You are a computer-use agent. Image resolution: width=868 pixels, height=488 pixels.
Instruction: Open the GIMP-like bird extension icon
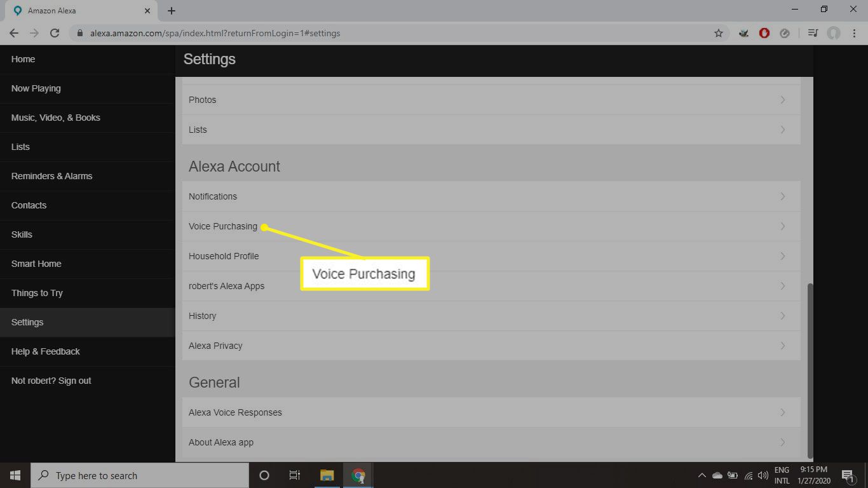[x=744, y=33]
